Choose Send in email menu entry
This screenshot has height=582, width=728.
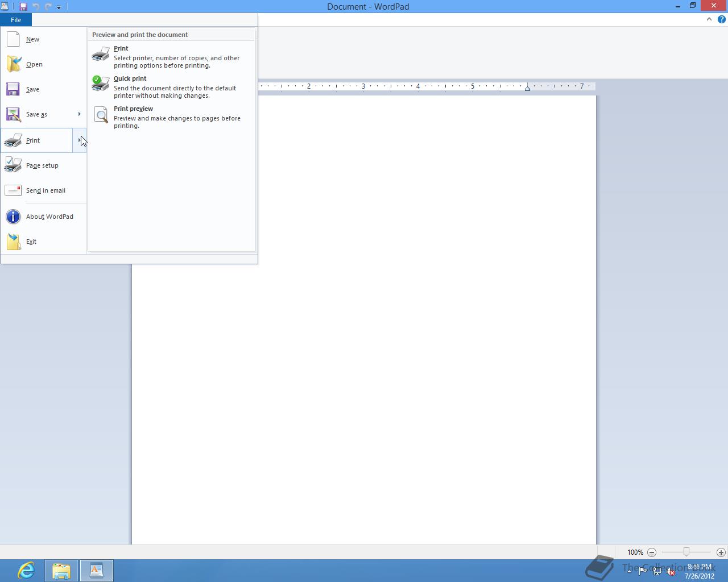click(44, 190)
